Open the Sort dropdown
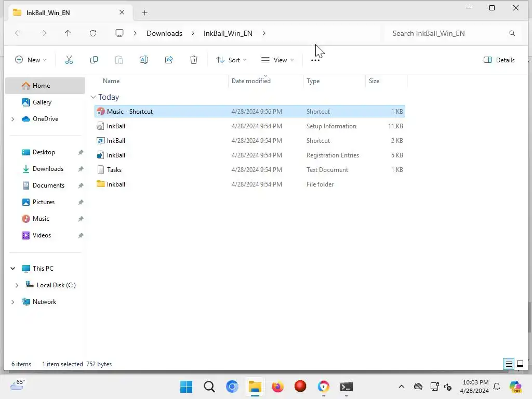 231,60
